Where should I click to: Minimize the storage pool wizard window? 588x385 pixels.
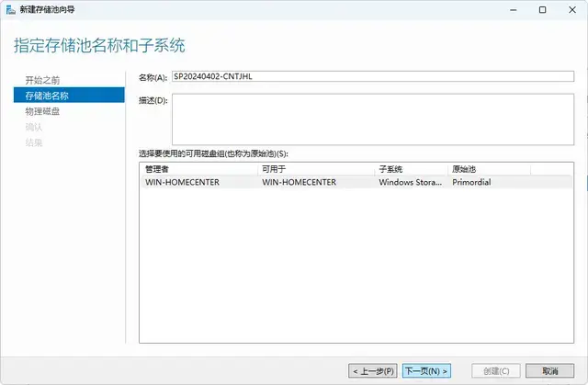click(514, 10)
